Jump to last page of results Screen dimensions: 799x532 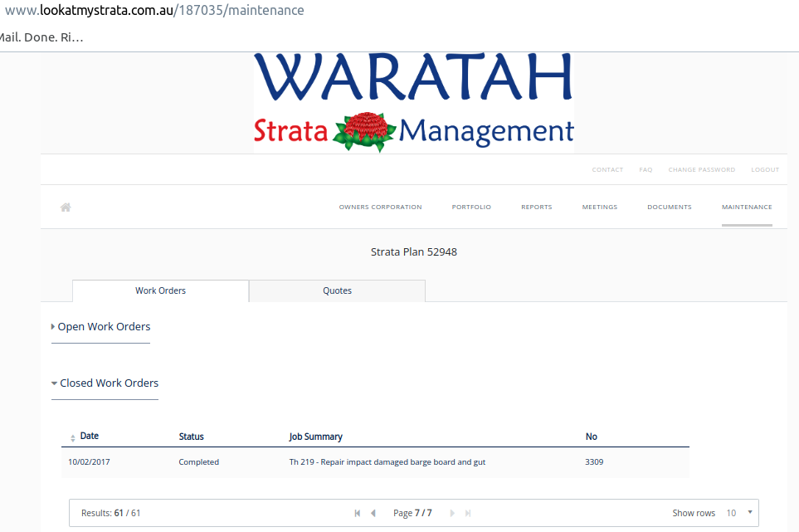(x=468, y=513)
